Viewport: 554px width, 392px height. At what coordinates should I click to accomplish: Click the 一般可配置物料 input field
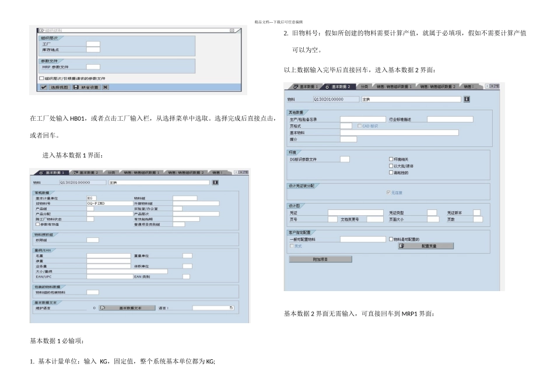click(x=363, y=239)
